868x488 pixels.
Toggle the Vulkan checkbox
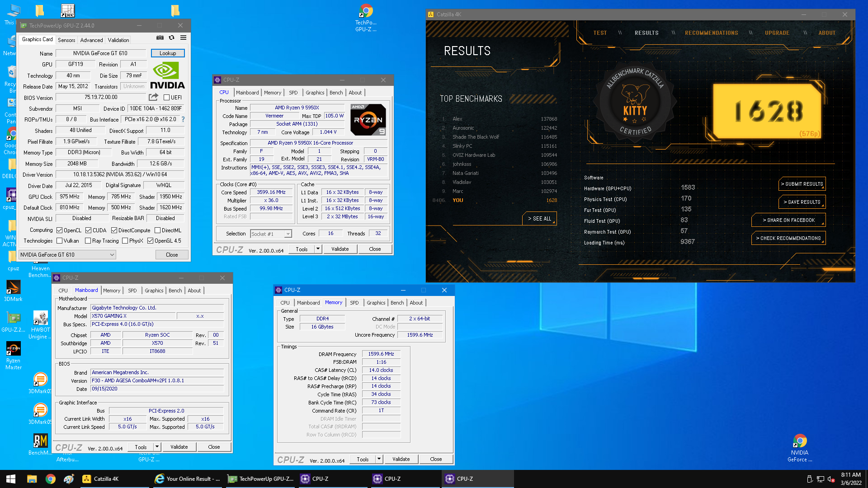point(59,241)
